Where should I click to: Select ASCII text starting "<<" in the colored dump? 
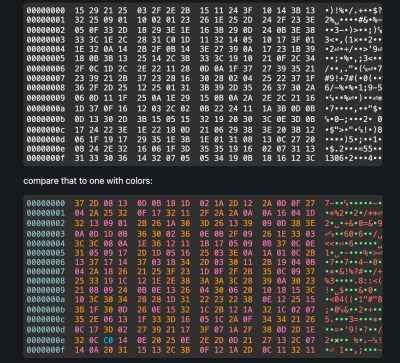point(353,243)
